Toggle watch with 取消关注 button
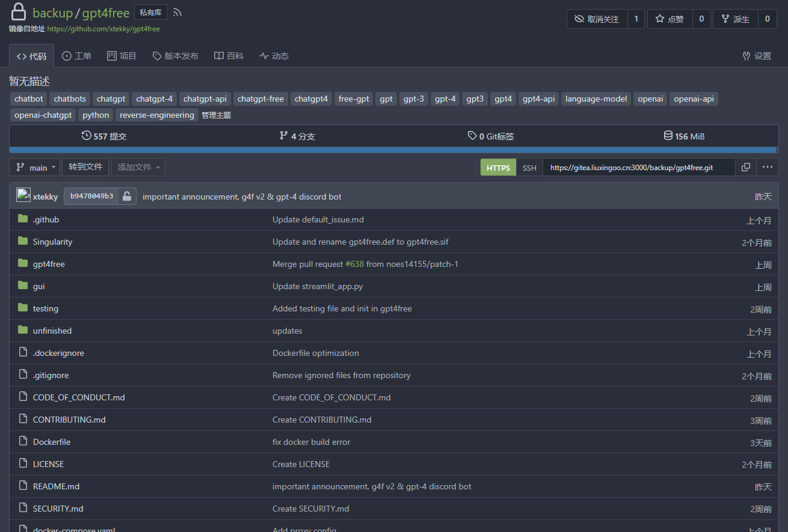Screen dimensions: 788x532 (x=597, y=19)
